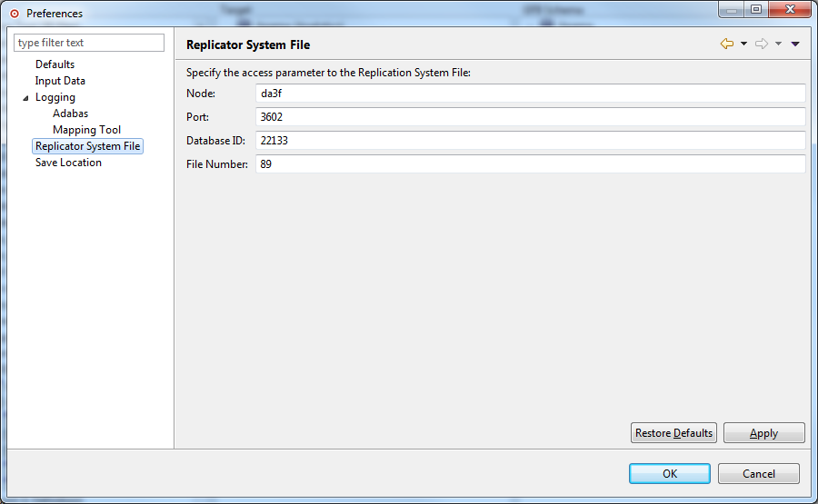This screenshot has height=504, width=818.
Task: Click the 'type filter text' search box
Action: pos(89,43)
